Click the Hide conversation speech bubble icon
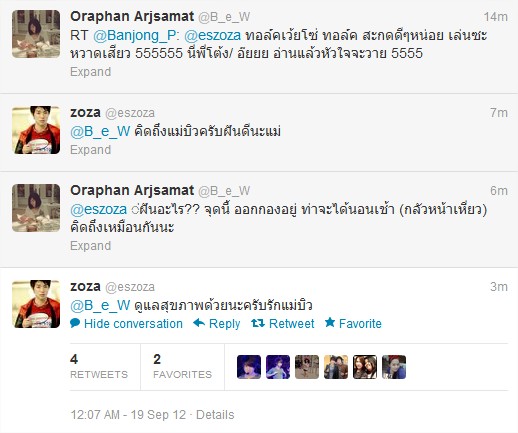Image resolution: width=518 pixels, height=433 pixels. click(x=75, y=323)
